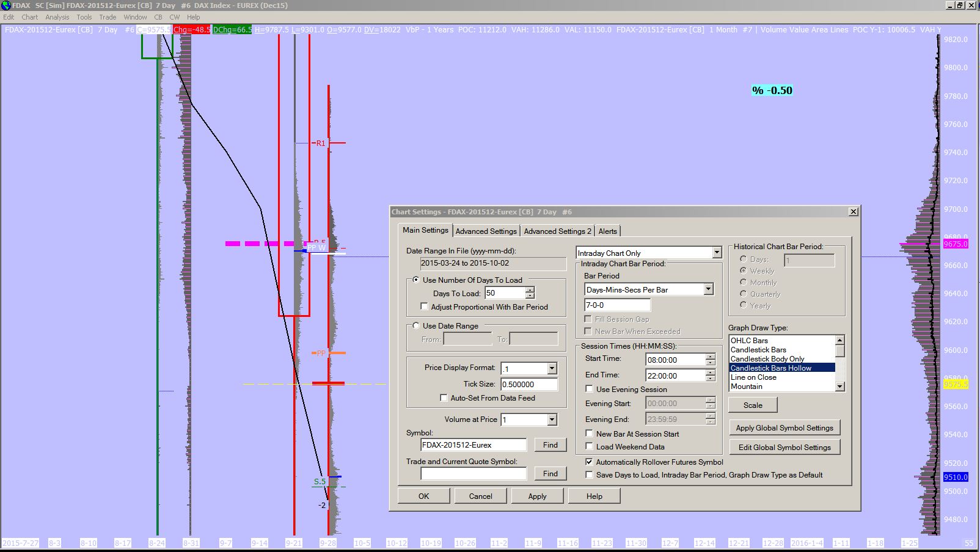Viewport: 980px width, 552px height.
Task: Click the application globe icon in title bar
Action: [x=5, y=5]
